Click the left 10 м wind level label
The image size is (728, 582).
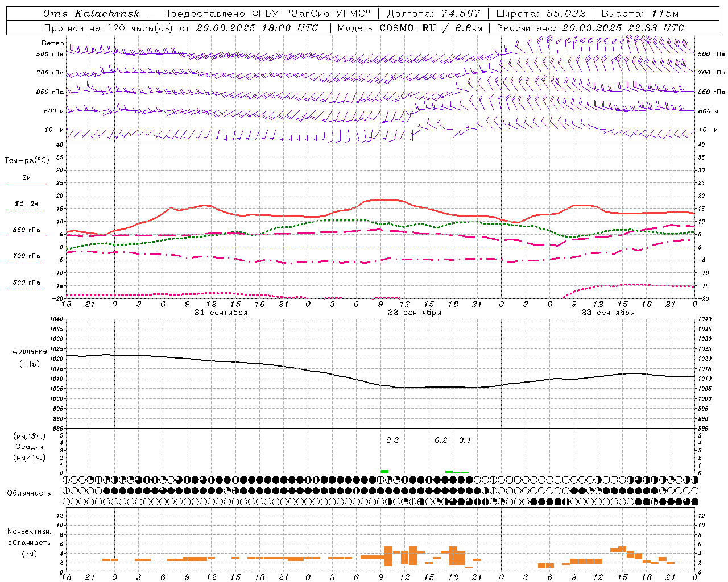point(55,130)
